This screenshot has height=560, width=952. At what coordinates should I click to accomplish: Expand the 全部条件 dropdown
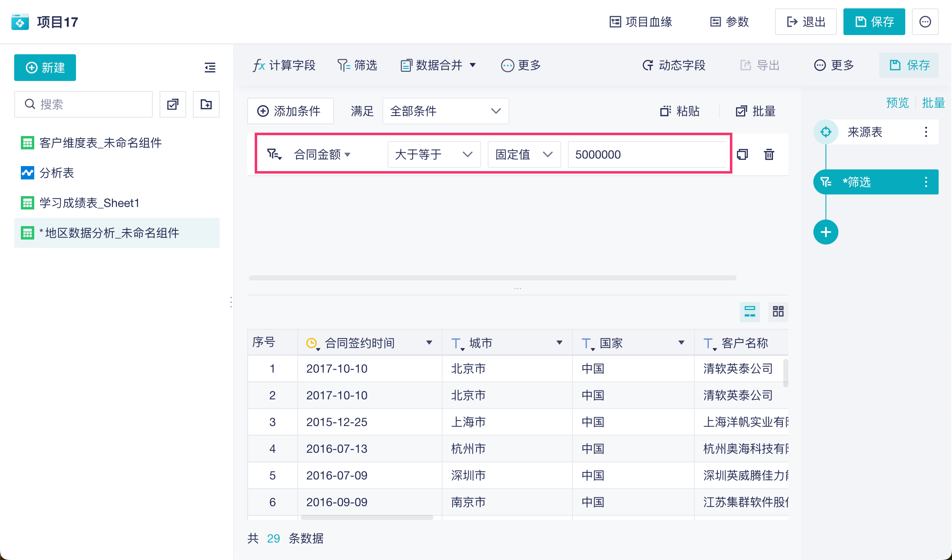(446, 111)
